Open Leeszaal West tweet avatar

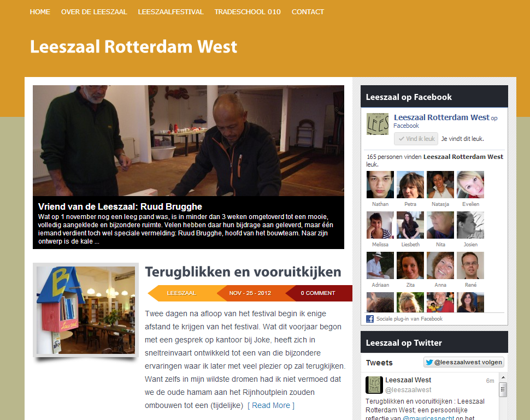[x=374, y=385]
